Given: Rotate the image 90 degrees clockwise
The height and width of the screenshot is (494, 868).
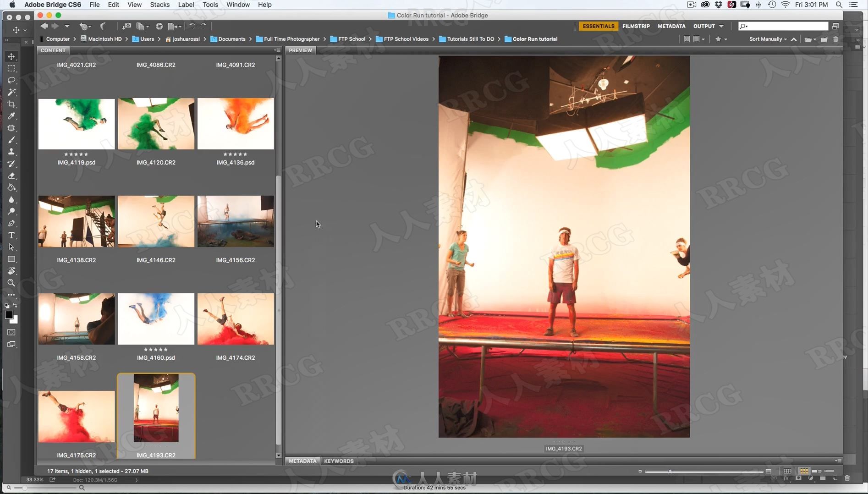Looking at the screenshot, I should [203, 26].
